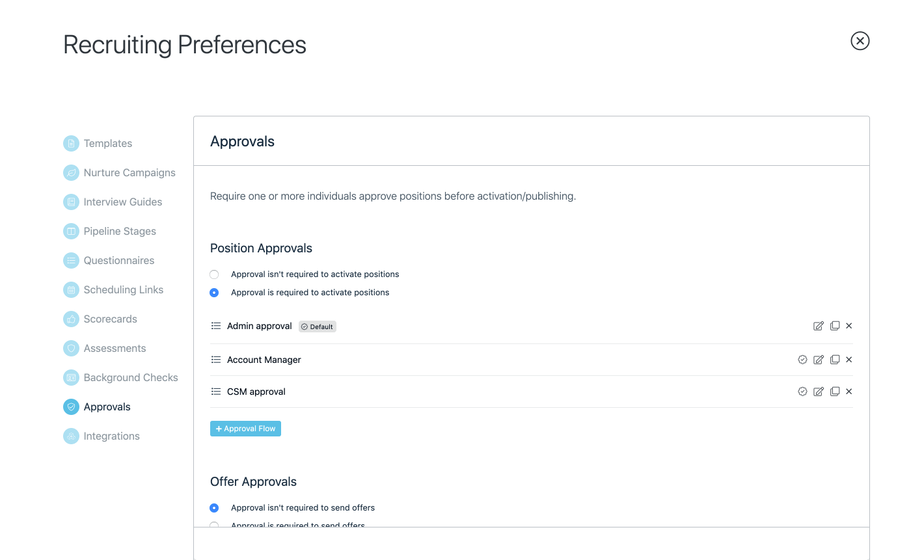This screenshot has height=560, width=924.
Task: Set CSM approval as default flow
Action: click(802, 392)
